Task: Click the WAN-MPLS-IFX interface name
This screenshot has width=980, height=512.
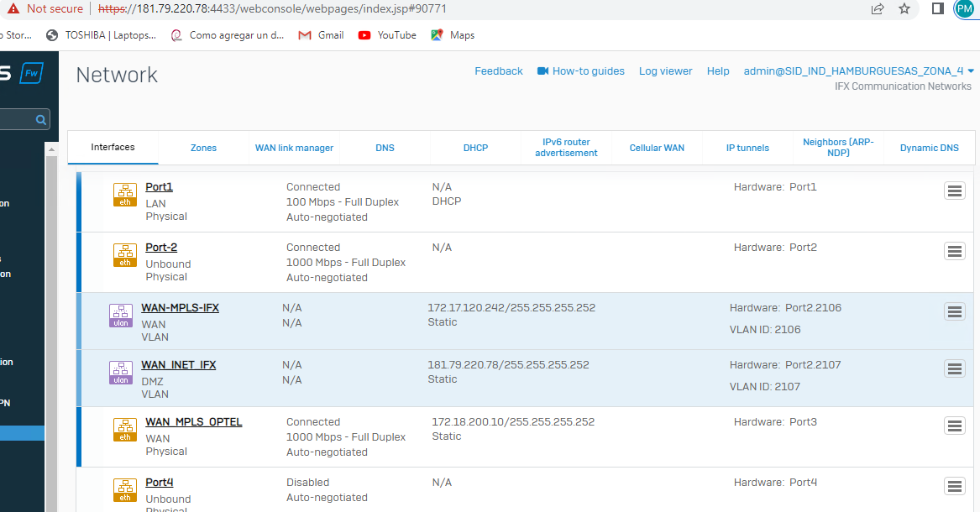Action: point(180,308)
